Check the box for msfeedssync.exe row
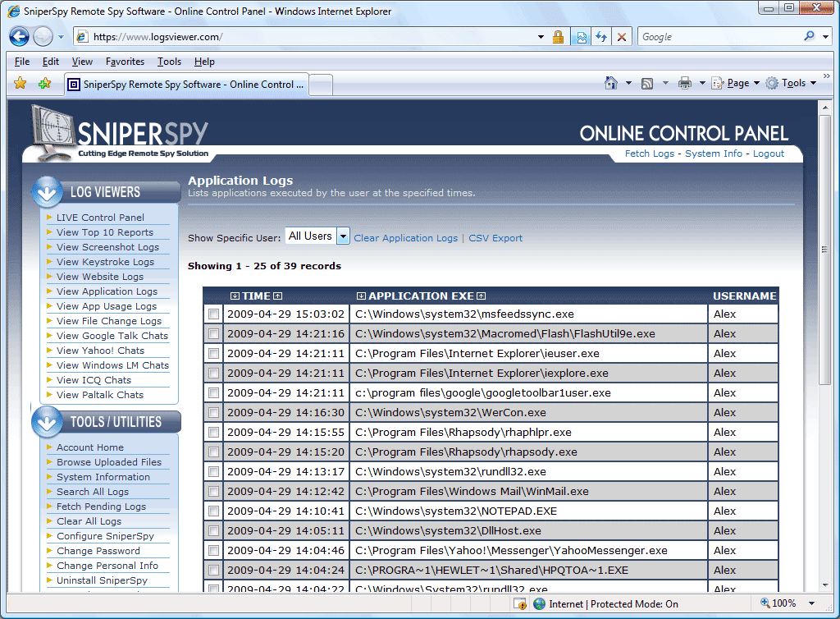The height and width of the screenshot is (619, 840). pos(214,314)
